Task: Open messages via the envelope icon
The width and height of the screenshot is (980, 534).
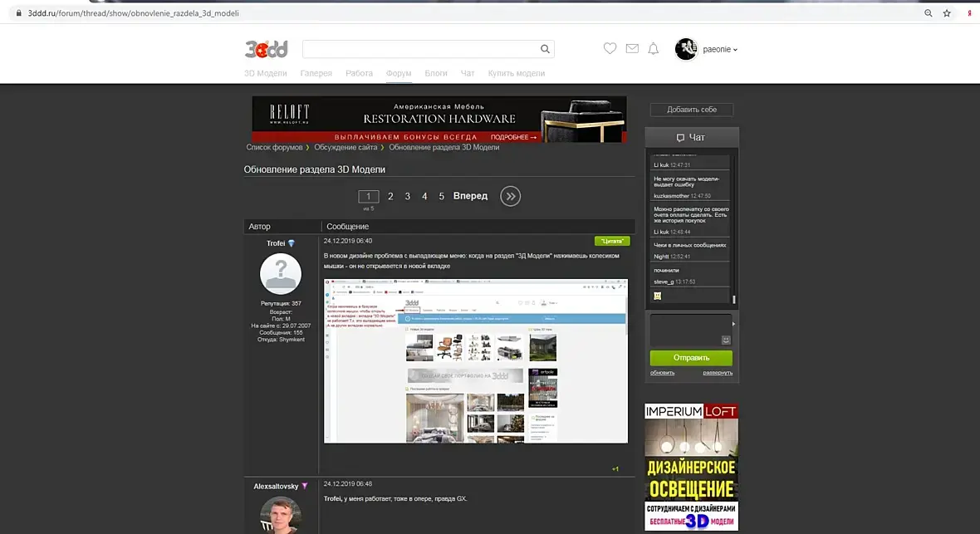Action: click(632, 48)
